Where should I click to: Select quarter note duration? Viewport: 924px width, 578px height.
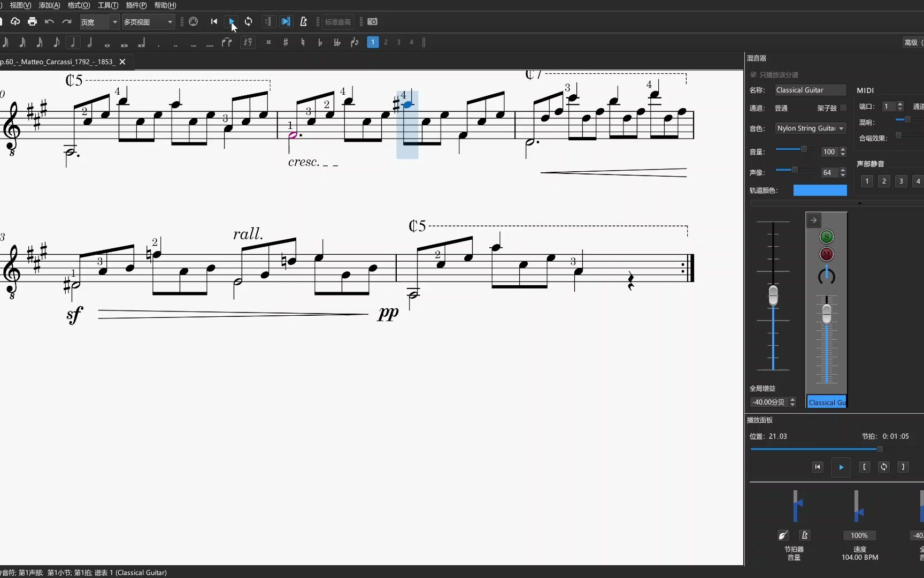tap(73, 42)
